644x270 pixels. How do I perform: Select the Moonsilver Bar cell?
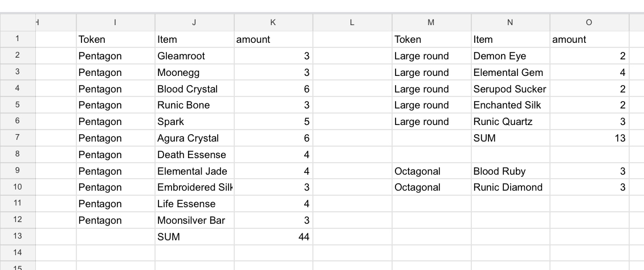(x=194, y=220)
